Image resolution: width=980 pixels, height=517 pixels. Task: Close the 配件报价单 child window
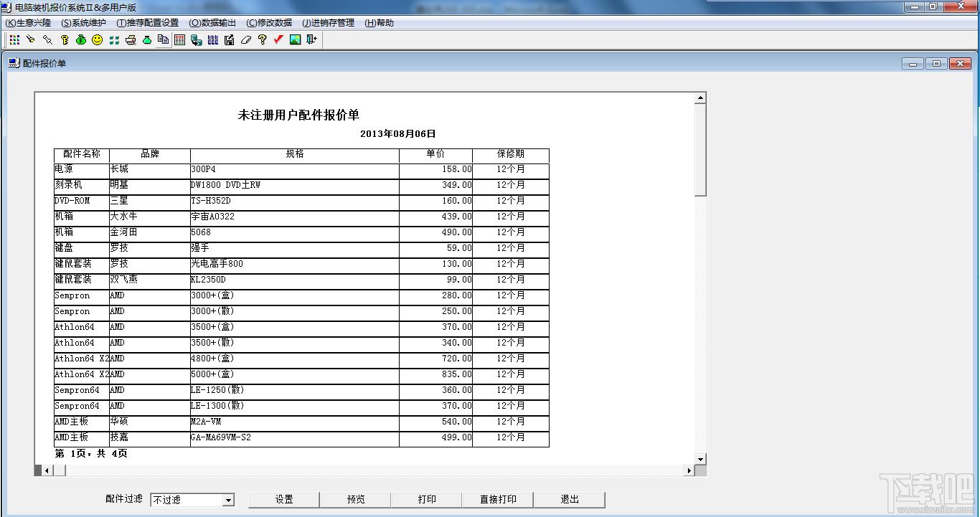click(x=960, y=64)
